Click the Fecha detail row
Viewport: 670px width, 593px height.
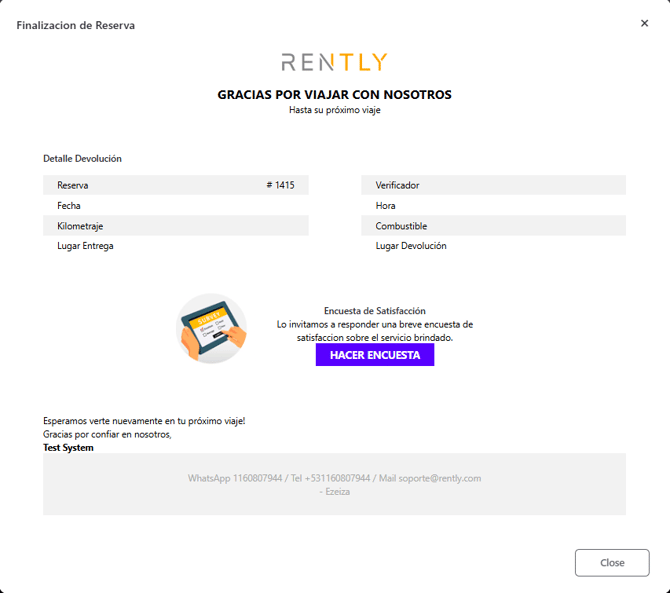175,205
